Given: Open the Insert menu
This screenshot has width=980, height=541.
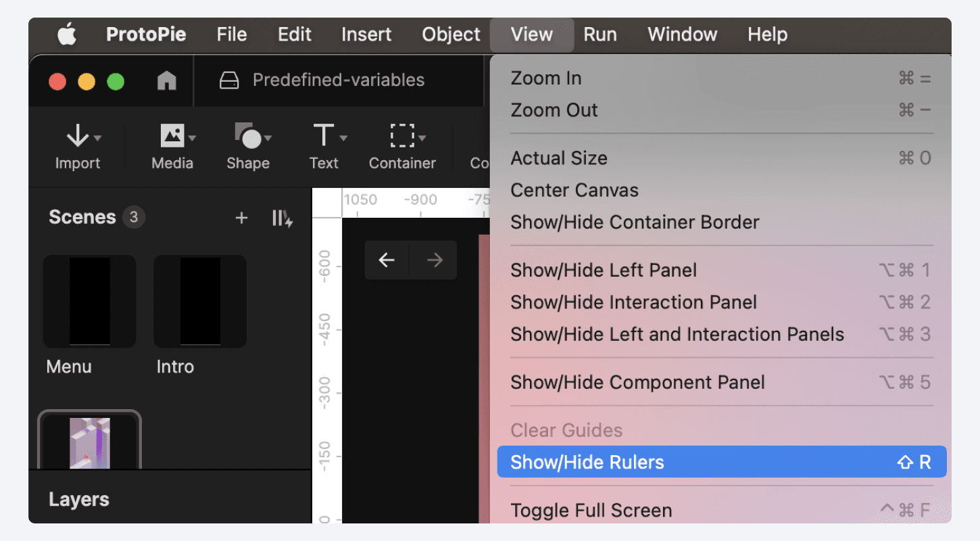Looking at the screenshot, I should pyautogui.click(x=366, y=34).
